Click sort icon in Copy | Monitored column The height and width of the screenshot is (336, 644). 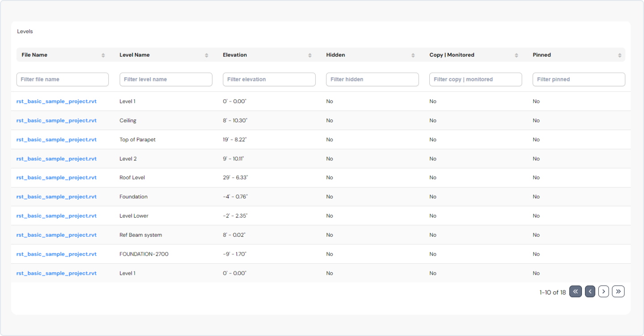pos(516,55)
